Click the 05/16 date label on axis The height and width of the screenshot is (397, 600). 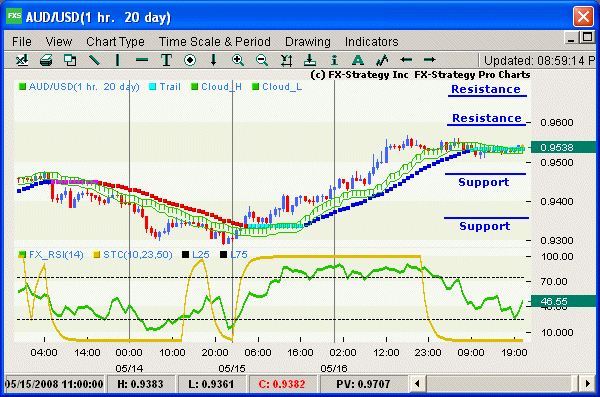pos(334,369)
